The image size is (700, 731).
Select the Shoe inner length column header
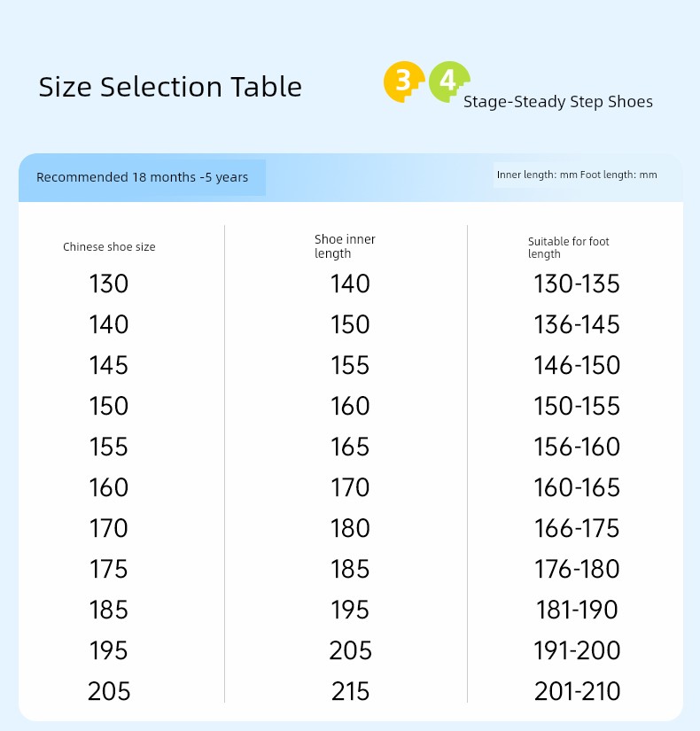pyautogui.click(x=345, y=246)
